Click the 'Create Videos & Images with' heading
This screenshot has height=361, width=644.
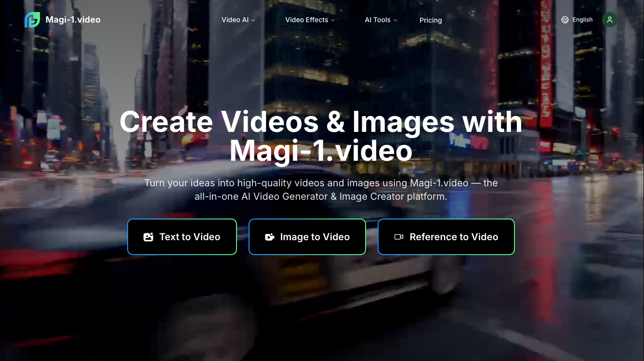pyautogui.click(x=321, y=122)
